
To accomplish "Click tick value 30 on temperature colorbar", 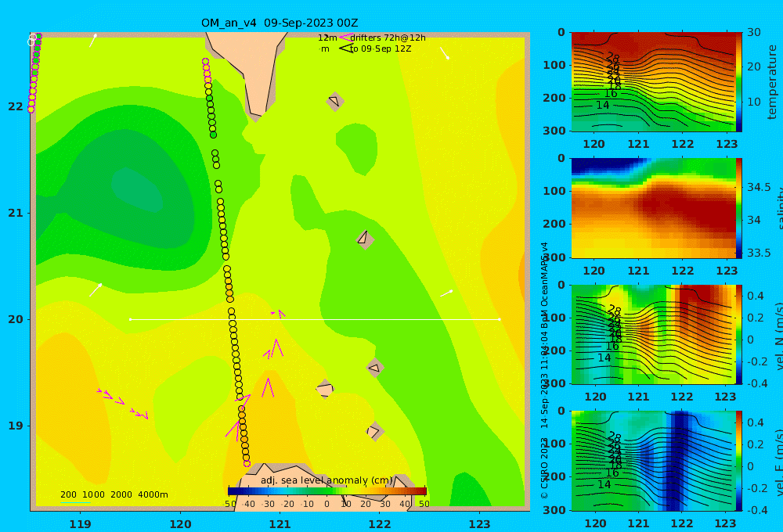I will [x=753, y=32].
